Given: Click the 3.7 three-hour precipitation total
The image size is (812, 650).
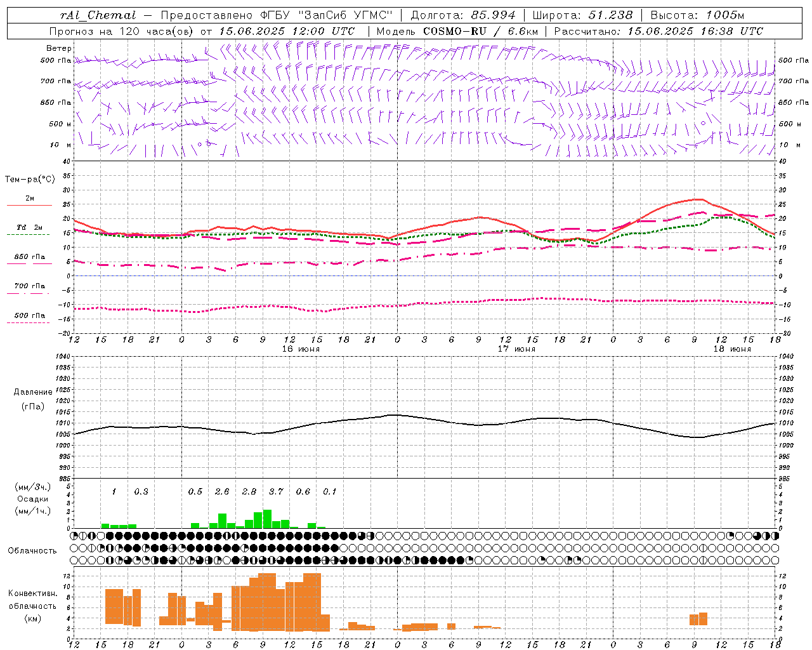Looking at the screenshot, I should (x=276, y=492).
